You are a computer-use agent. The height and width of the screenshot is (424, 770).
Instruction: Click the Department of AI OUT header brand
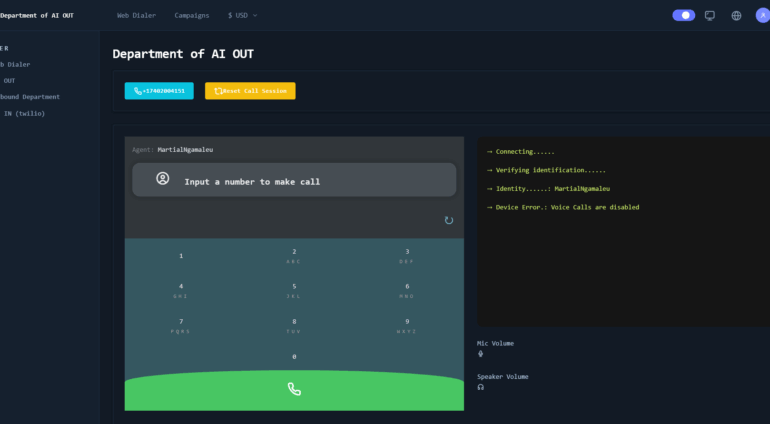(37, 15)
